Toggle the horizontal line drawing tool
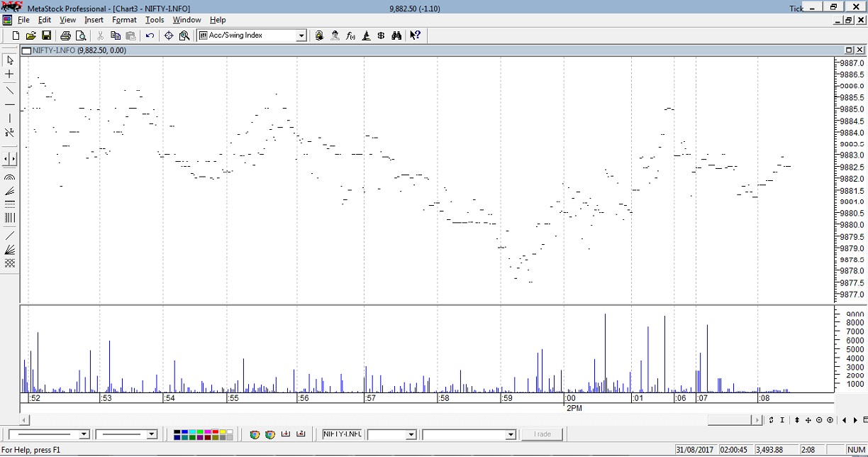Image resolution: width=868 pixels, height=457 pixels. coord(10,104)
